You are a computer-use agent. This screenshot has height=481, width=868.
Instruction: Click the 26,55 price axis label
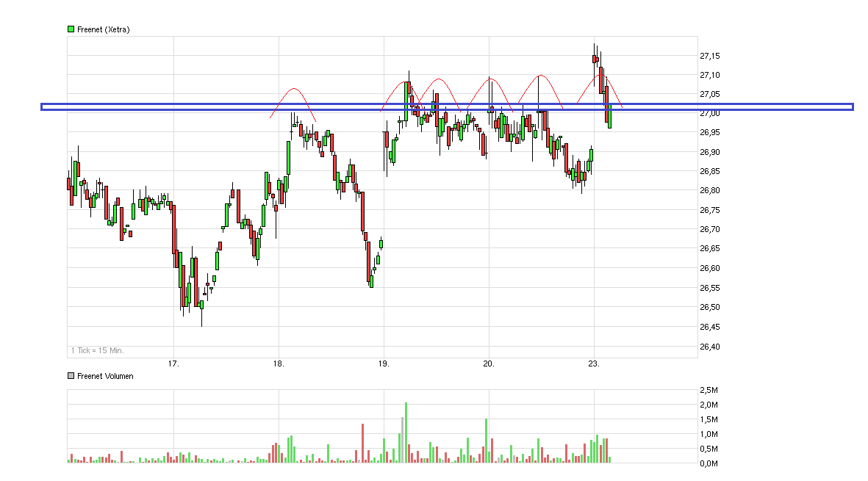[x=710, y=288]
